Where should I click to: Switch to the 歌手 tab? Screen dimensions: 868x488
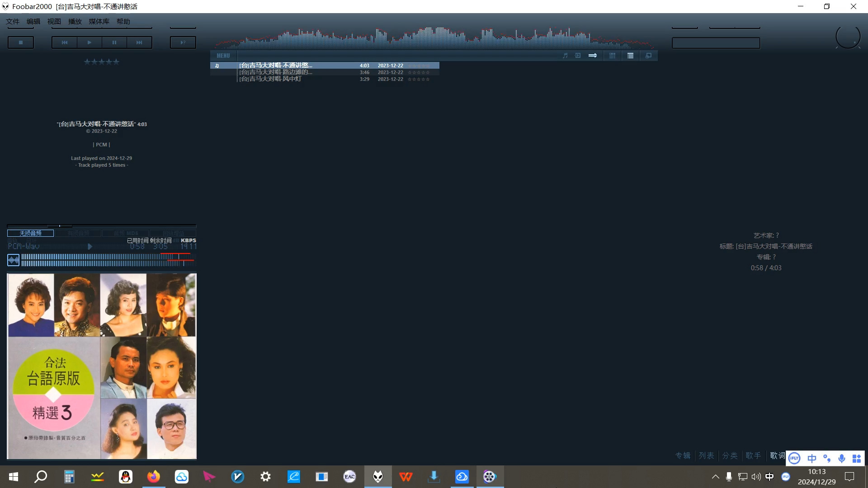pyautogui.click(x=753, y=455)
